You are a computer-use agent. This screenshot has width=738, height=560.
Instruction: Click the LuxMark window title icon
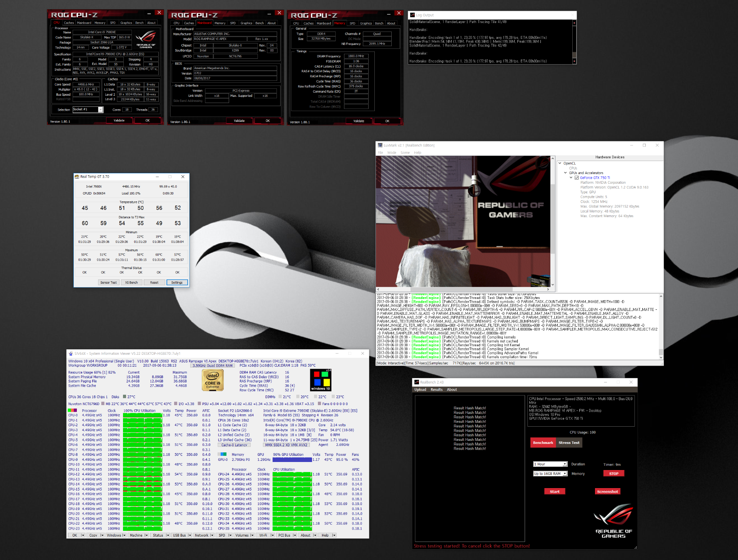(x=380, y=145)
